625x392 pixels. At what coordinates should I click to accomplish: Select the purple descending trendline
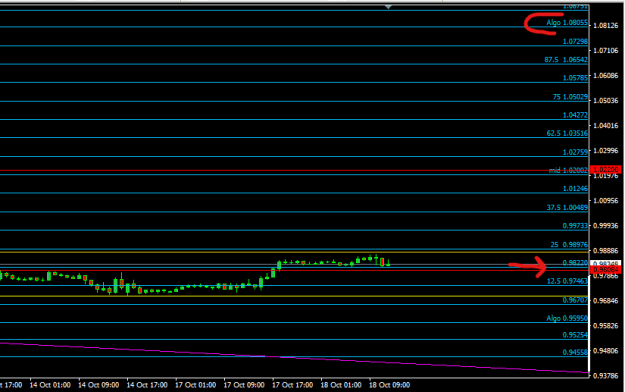pos(294,357)
